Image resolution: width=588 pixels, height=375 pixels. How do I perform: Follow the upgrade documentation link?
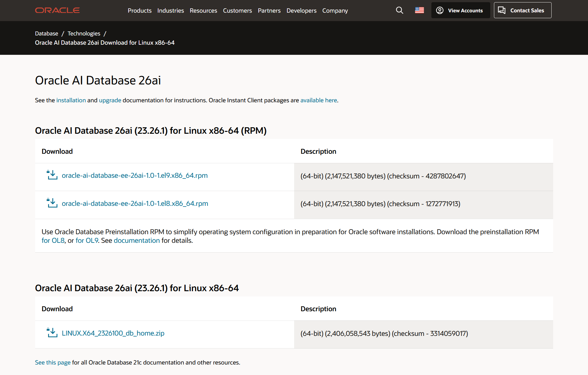[x=110, y=100]
